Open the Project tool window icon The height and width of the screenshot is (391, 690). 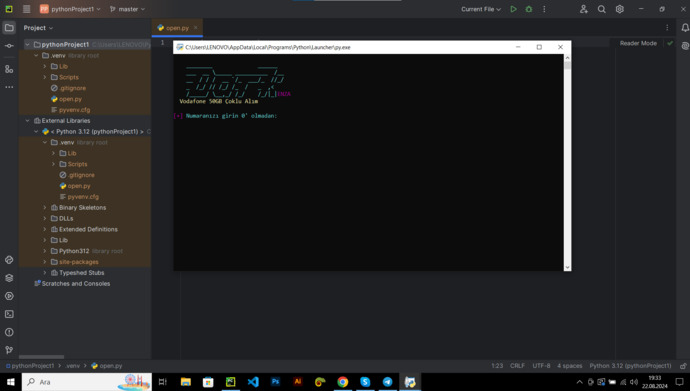[9, 28]
